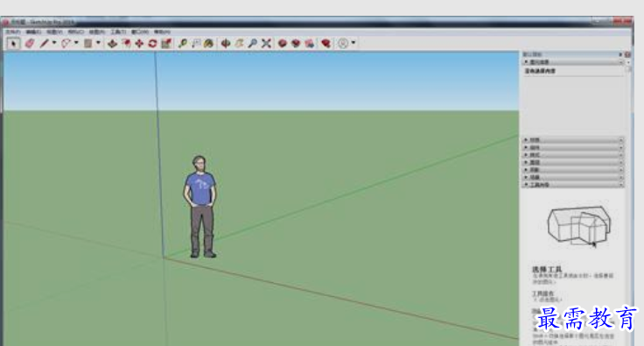Activate the Zoom magnifier tool
This screenshot has height=346, width=644.
(253, 43)
